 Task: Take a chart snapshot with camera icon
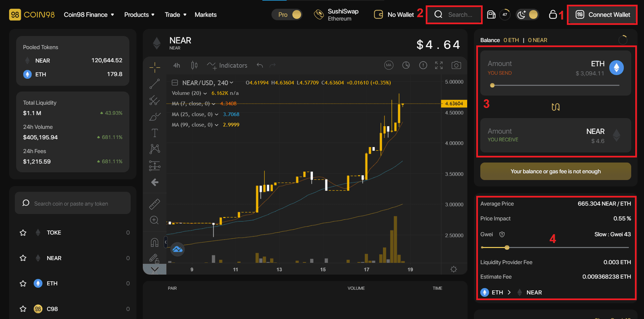[x=456, y=65]
